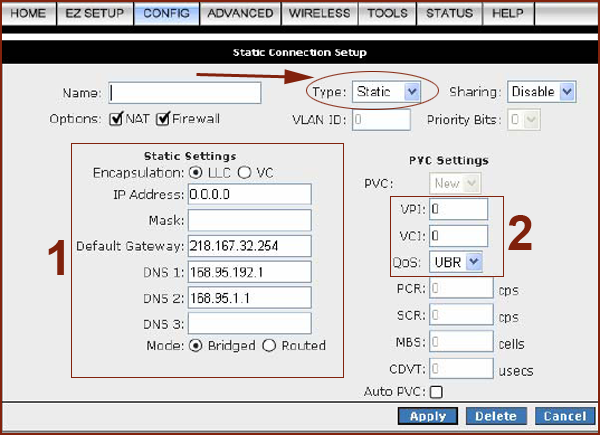The height and width of the screenshot is (435, 600).
Task: Click the VPI input field
Action: pyautogui.click(x=458, y=209)
